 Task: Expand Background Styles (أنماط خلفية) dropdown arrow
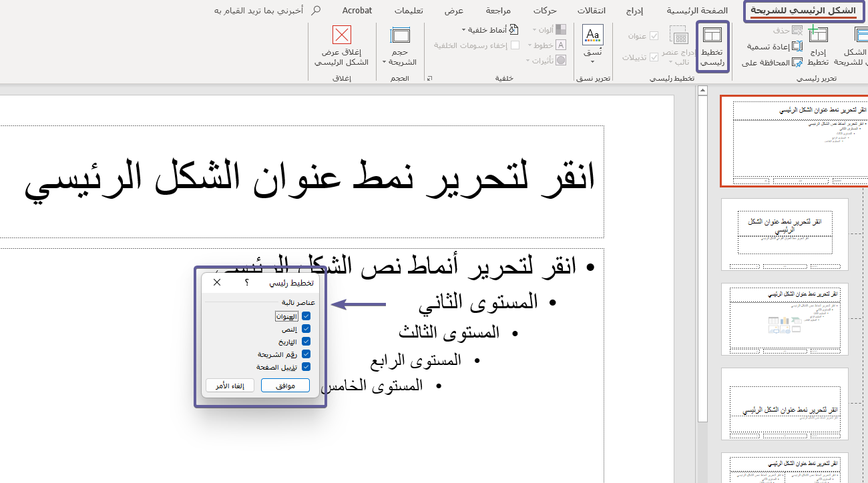pos(464,30)
